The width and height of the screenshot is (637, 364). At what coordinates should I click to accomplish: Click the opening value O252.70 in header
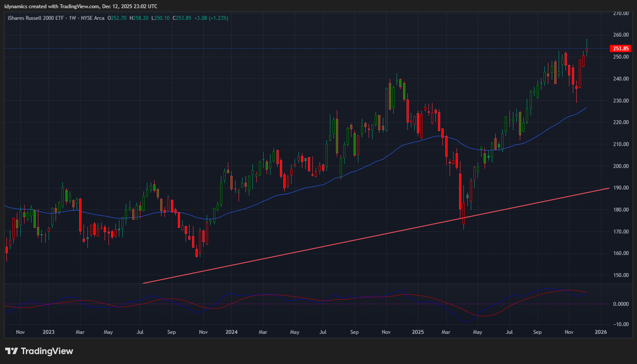coord(117,18)
